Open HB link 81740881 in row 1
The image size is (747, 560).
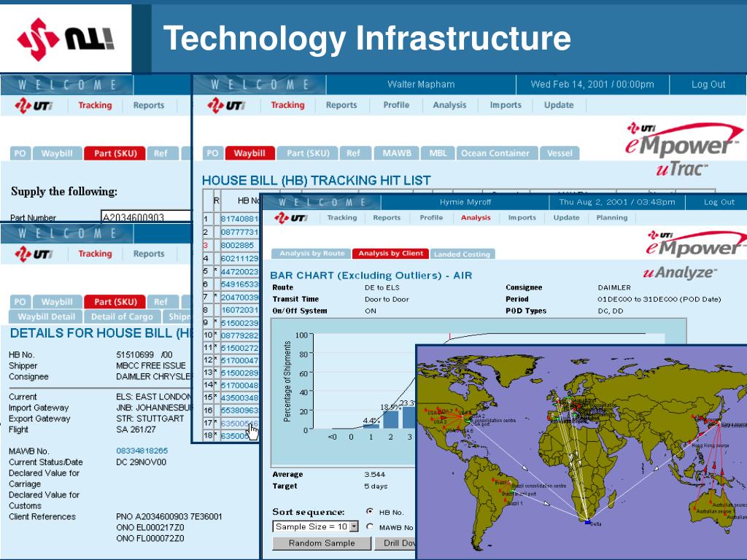coord(239,219)
